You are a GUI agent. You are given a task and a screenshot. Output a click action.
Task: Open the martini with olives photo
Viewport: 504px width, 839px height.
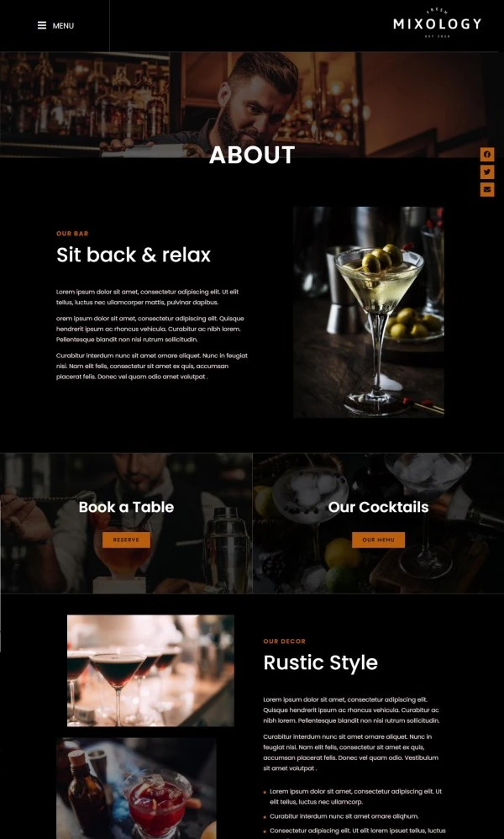click(x=368, y=312)
